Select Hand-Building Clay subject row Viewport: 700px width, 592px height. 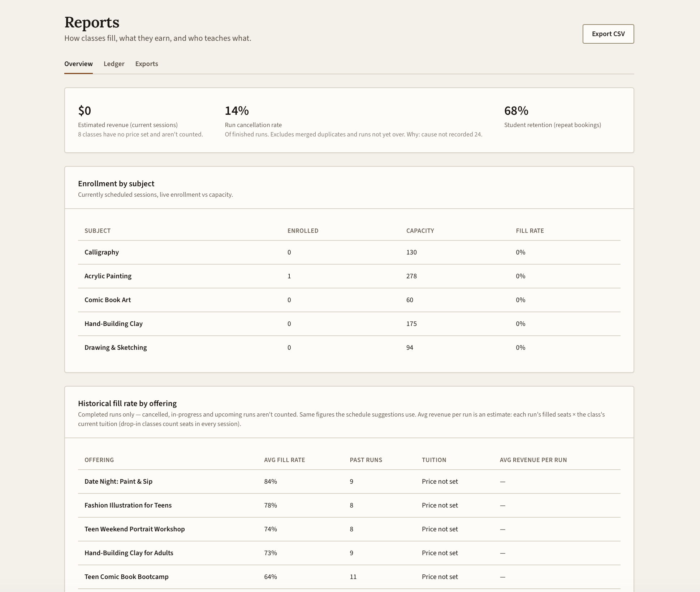(x=349, y=324)
